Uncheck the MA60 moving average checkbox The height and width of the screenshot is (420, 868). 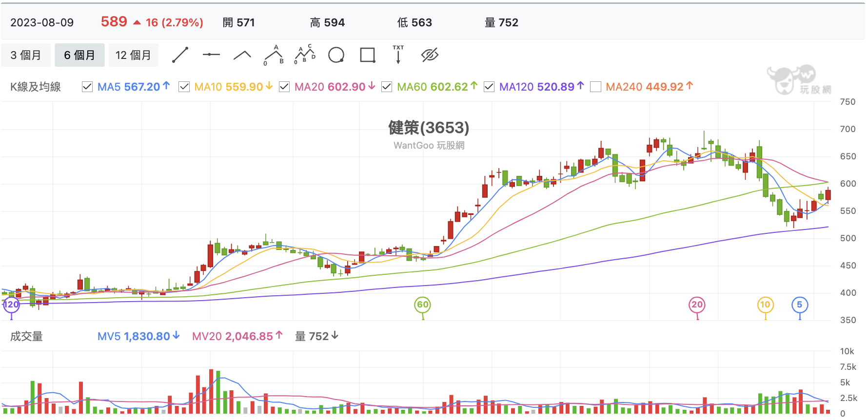(387, 87)
